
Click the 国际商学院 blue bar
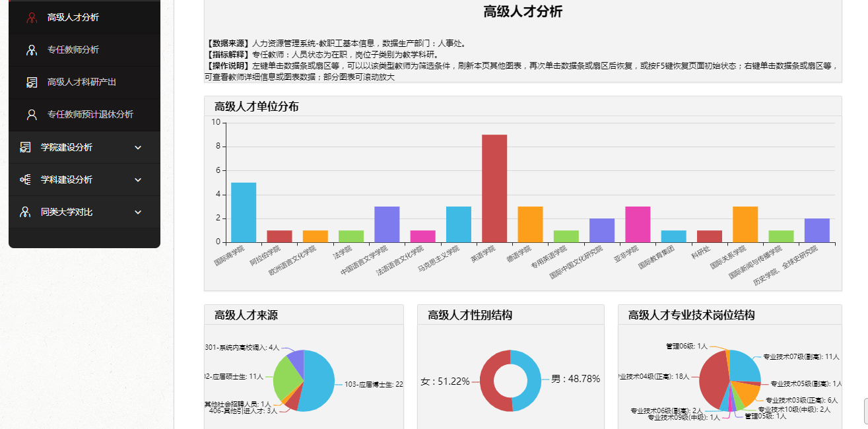point(244,213)
